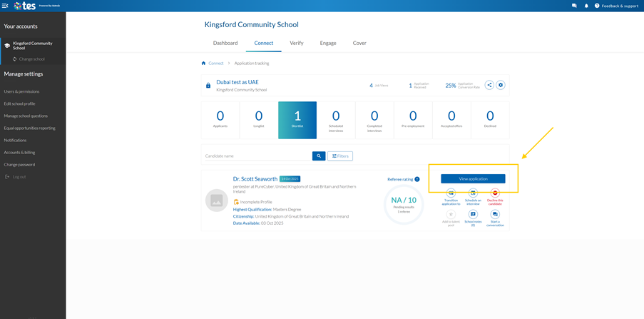The height and width of the screenshot is (319, 644).
Task: Click the View application button
Action: (x=473, y=179)
